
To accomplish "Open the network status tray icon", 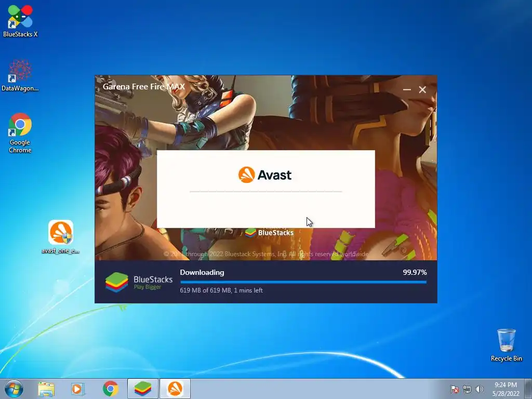I will [x=467, y=389].
